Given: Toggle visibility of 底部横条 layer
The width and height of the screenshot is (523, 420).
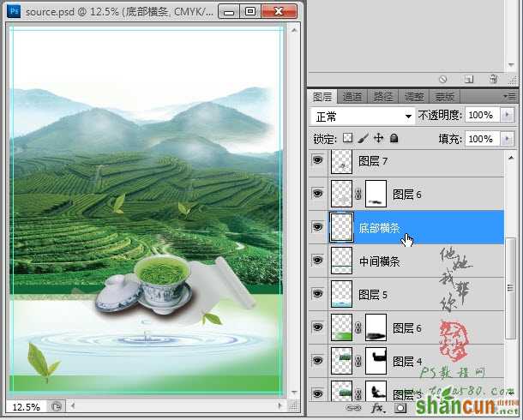Looking at the screenshot, I should [317, 226].
